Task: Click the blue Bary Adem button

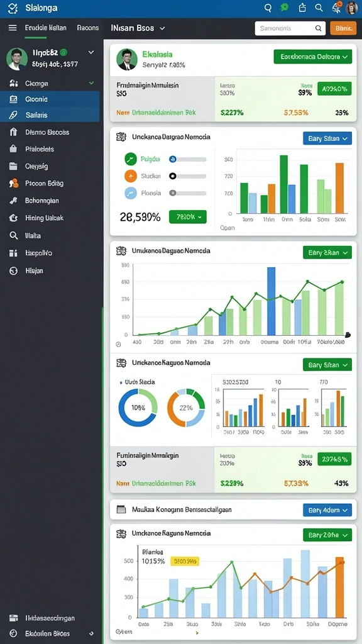Action: coord(327,509)
